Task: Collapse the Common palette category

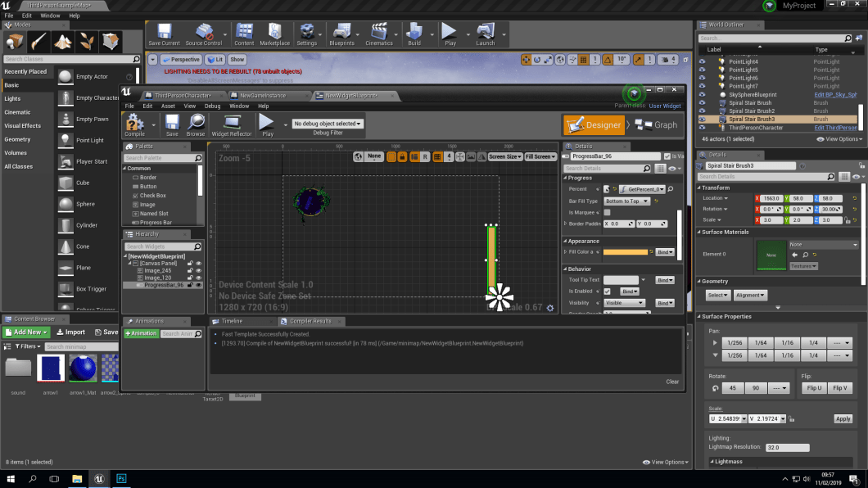Action: pyautogui.click(x=125, y=168)
